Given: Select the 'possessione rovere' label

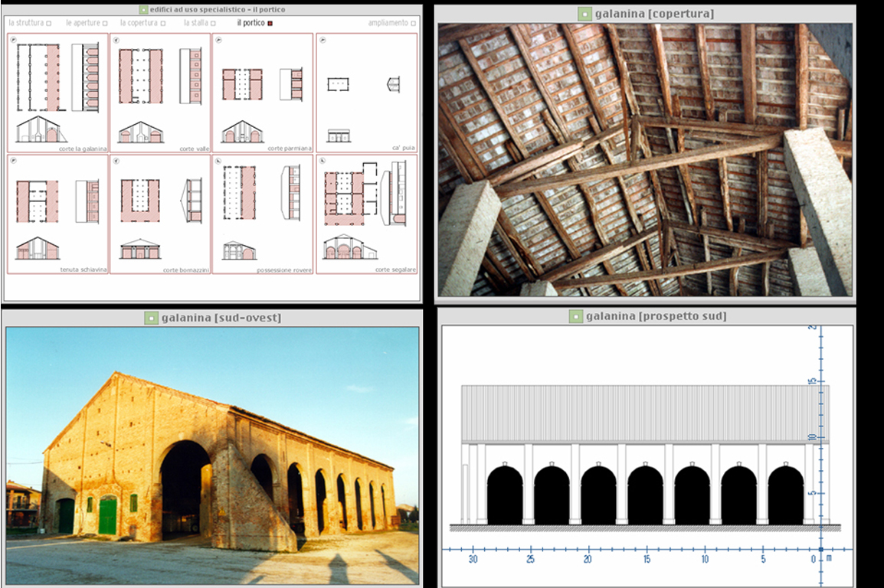Looking at the screenshot, I should (x=283, y=270).
